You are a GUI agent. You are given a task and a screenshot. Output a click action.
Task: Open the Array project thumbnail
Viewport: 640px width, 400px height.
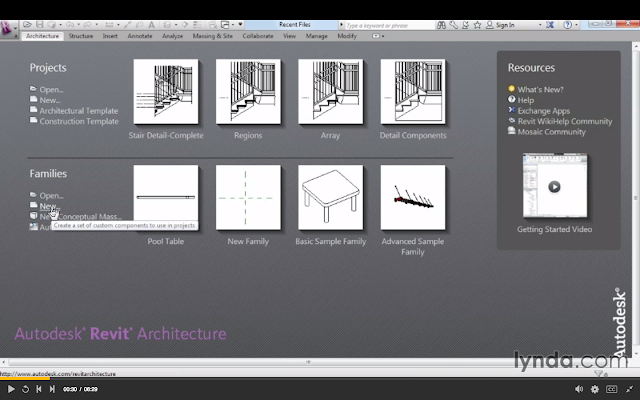[x=331, y=91]
